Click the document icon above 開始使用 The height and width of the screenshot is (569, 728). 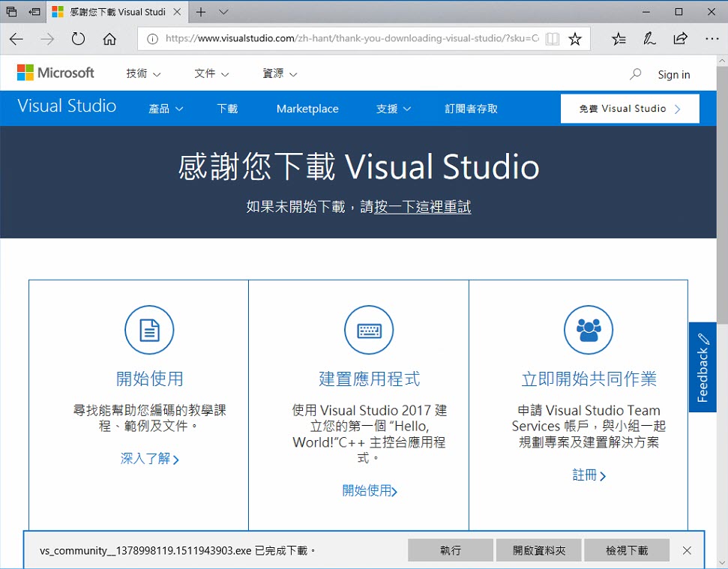149,330
